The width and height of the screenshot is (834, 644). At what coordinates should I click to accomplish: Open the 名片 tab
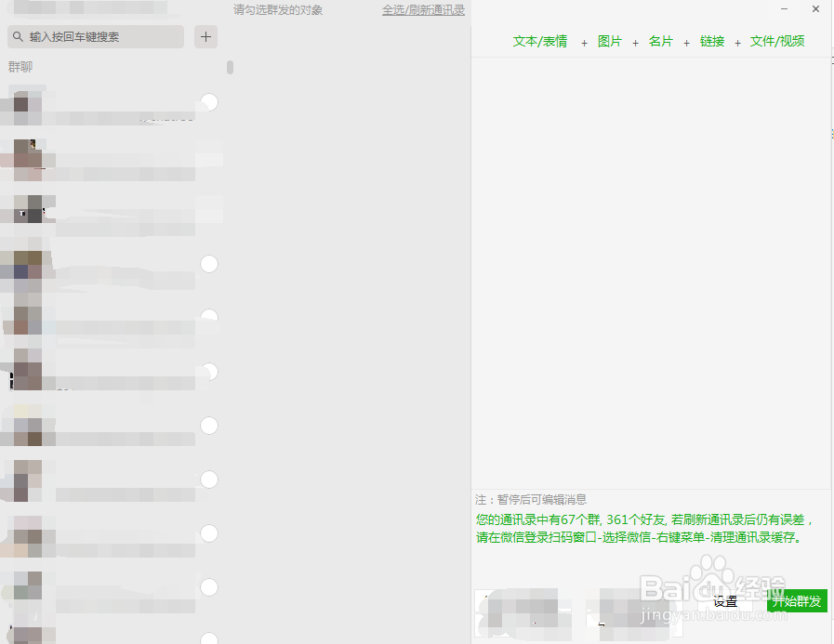[661, 42]
